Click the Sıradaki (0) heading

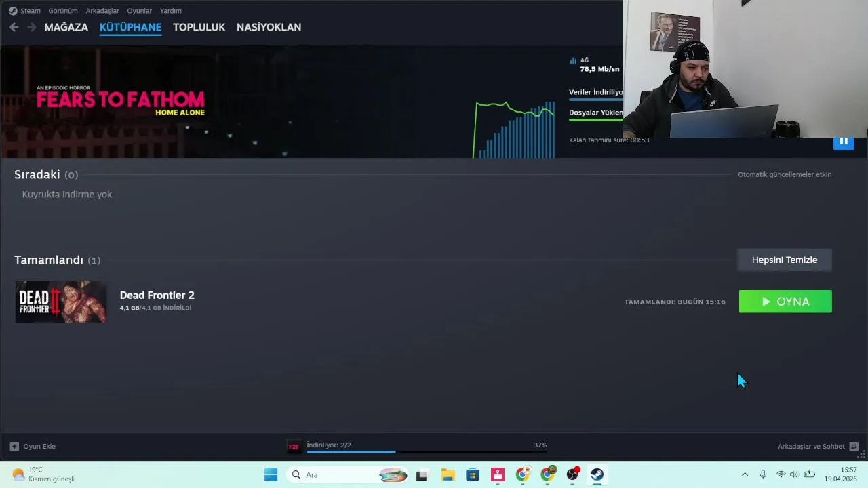click(x=46, y=175)
